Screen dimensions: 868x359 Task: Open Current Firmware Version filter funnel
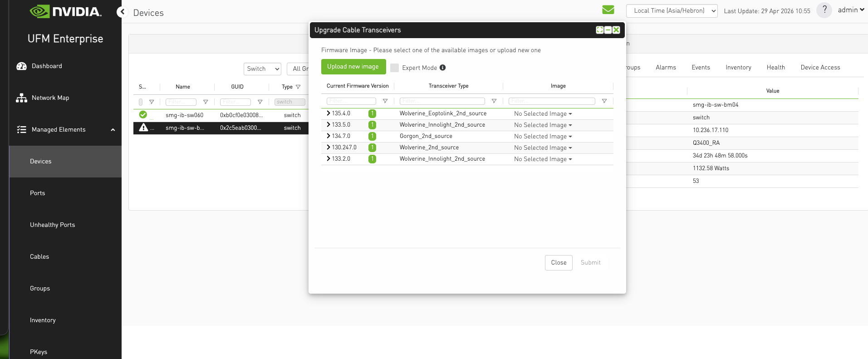385,101
